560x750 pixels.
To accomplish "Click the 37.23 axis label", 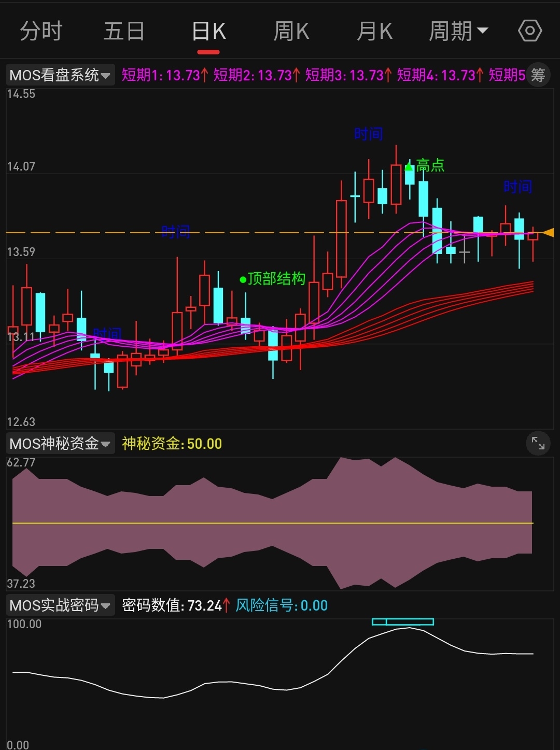I will (x=21, y=584).
